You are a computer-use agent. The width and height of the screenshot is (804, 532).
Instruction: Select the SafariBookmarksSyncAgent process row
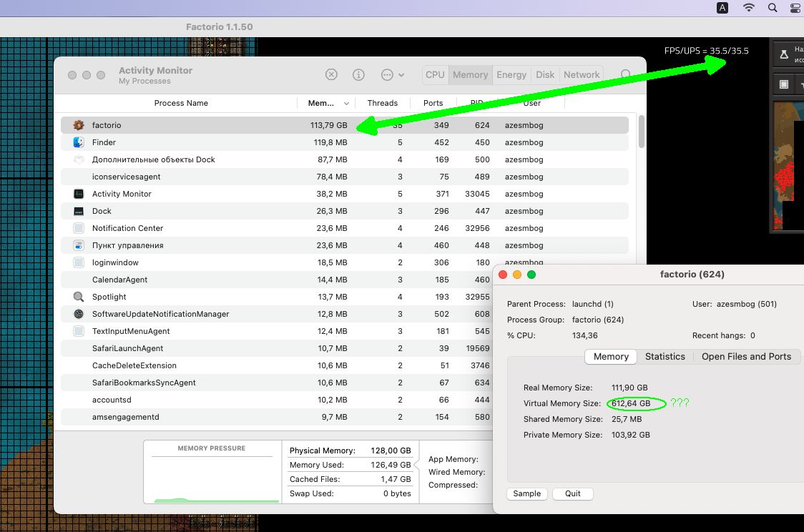pos(276,383)
